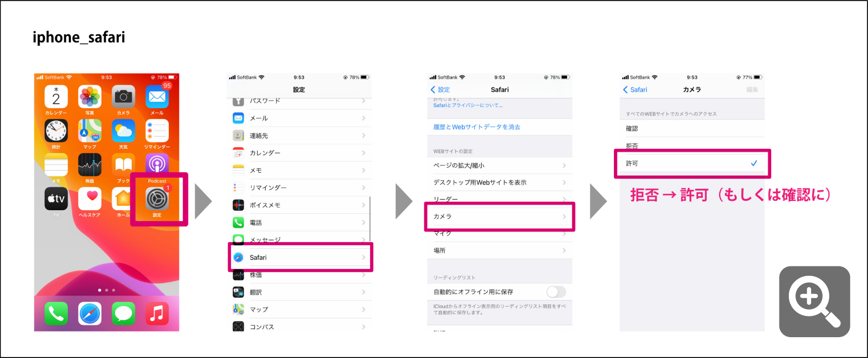Tap the 株価 row in the Settings list
Viewport: 868px width, 358px height.
[300, 274]
